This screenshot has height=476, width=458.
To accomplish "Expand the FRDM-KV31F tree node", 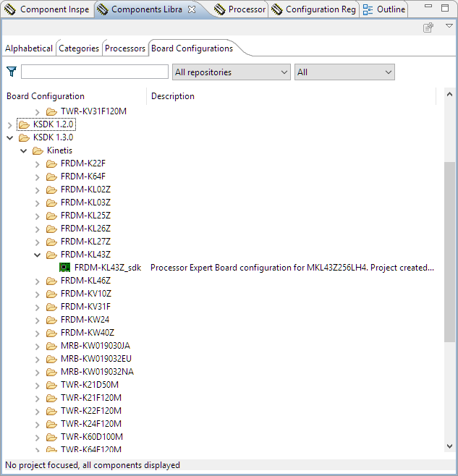I will (38, 307).
